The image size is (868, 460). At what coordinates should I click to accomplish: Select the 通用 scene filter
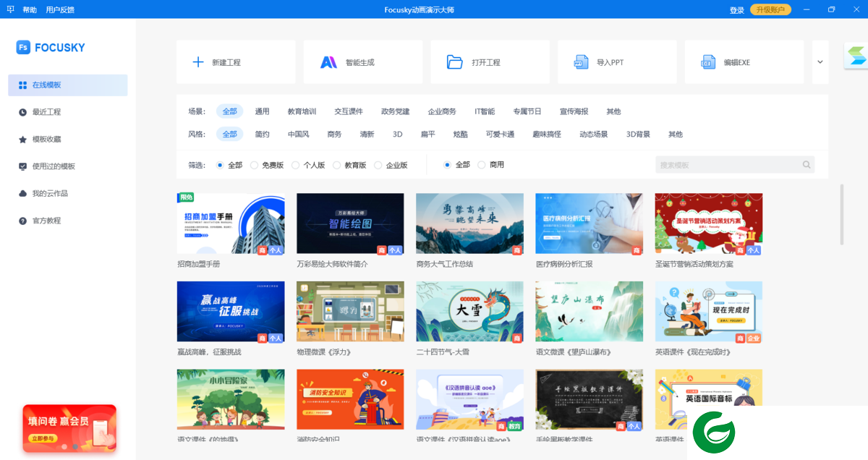pos(262,111)
